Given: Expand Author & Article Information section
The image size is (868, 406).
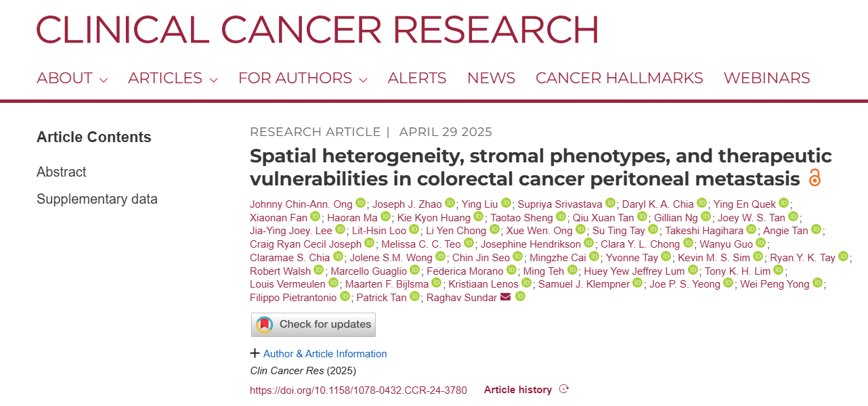Looking at the screenshot, I should pyautogui.click(x=318, y=353).
